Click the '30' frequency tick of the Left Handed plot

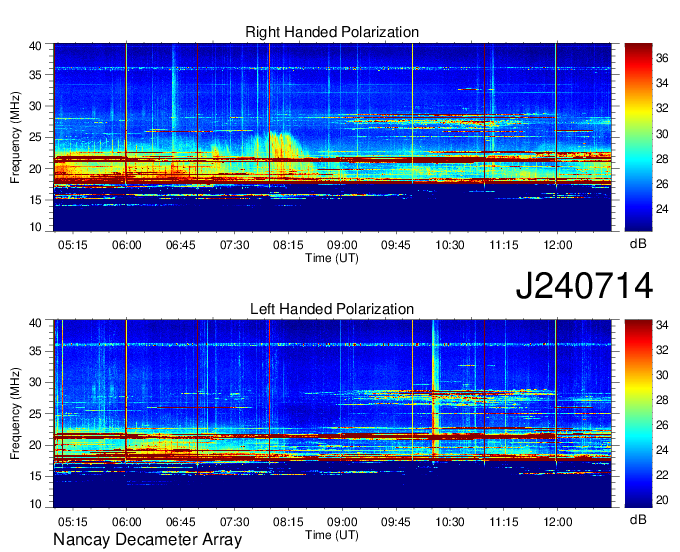coord(35,382)
